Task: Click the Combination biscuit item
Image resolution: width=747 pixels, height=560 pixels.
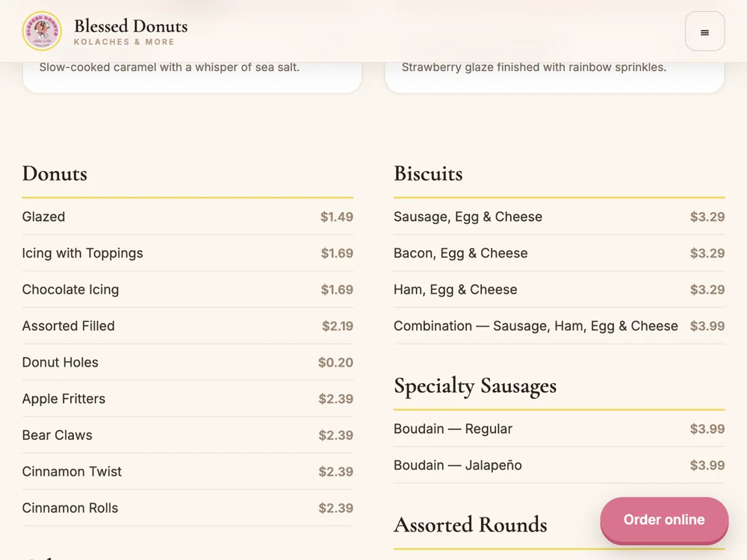Action: (x=560, y=326)
